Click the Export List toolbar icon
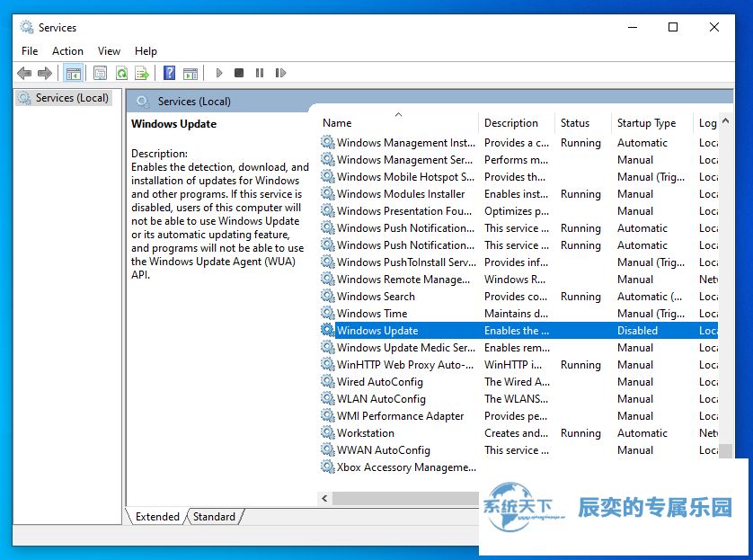The image size is (753, 560). click(142, 73)
